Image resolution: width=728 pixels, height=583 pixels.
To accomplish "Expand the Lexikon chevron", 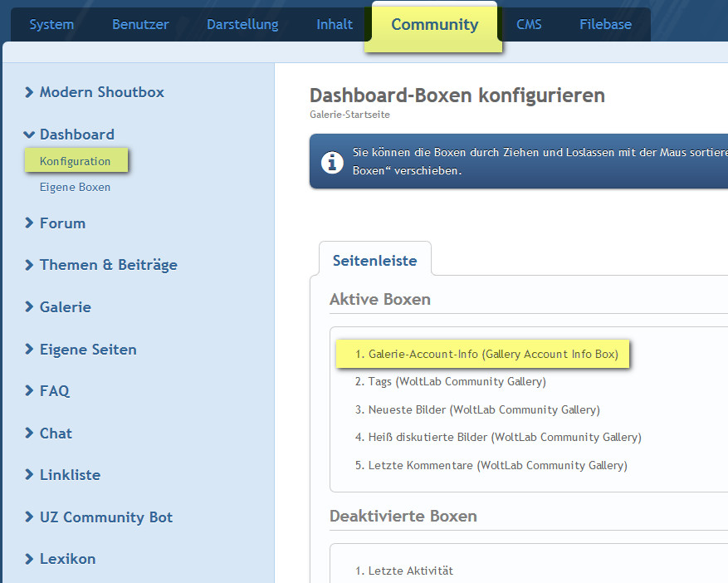I will pos(29,559).
